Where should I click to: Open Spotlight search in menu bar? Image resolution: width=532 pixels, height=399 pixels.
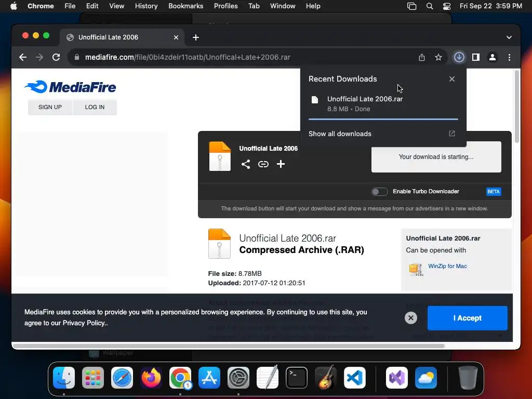[x=430, y=6]
